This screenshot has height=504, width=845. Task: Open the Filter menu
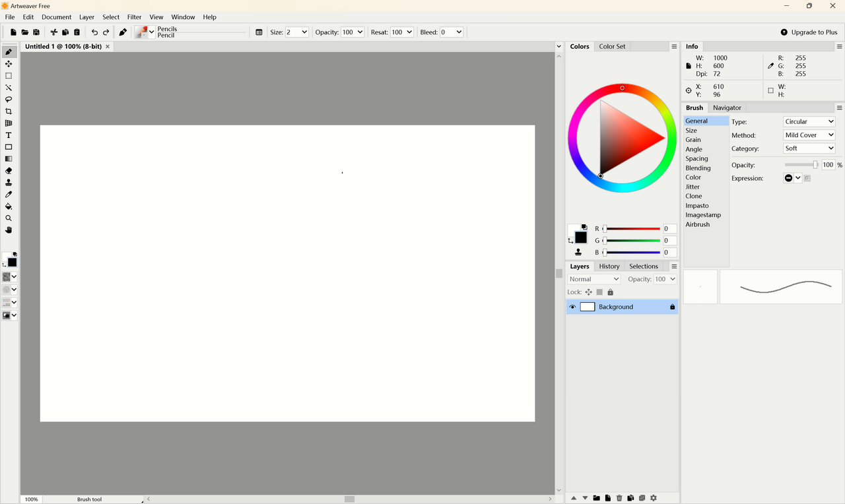[134, 17]
